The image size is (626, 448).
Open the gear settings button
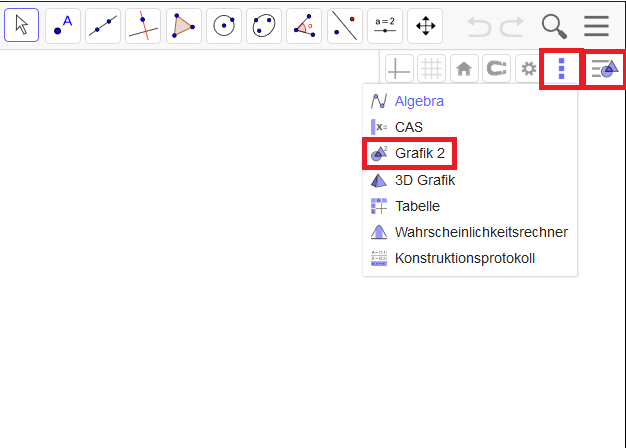529,69
